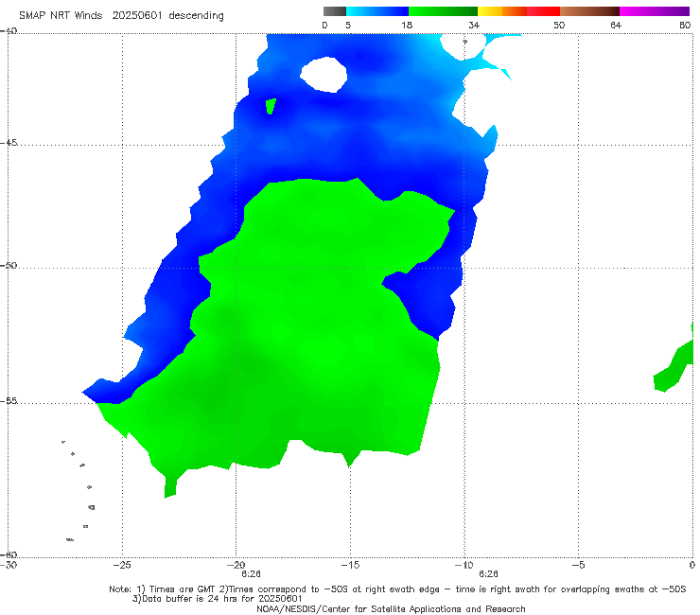Image resolution: width=700 pixels, height=615 pixels.
Task: Click the cyan-to-blue segment of the color bar
Action: [x=377, y=11]
